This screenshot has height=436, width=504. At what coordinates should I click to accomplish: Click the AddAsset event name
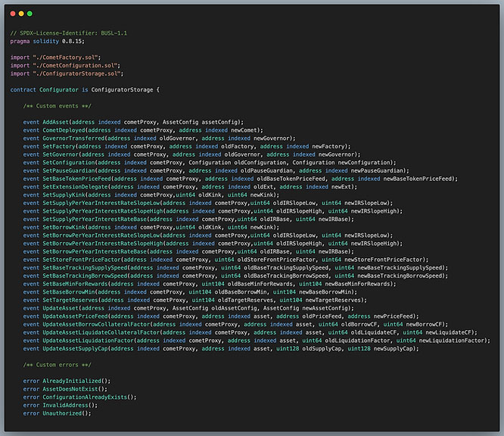coord(55,122)
